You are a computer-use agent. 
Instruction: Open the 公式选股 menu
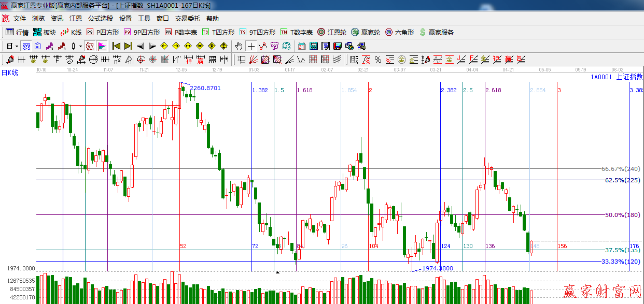click(x=100, y=18)
